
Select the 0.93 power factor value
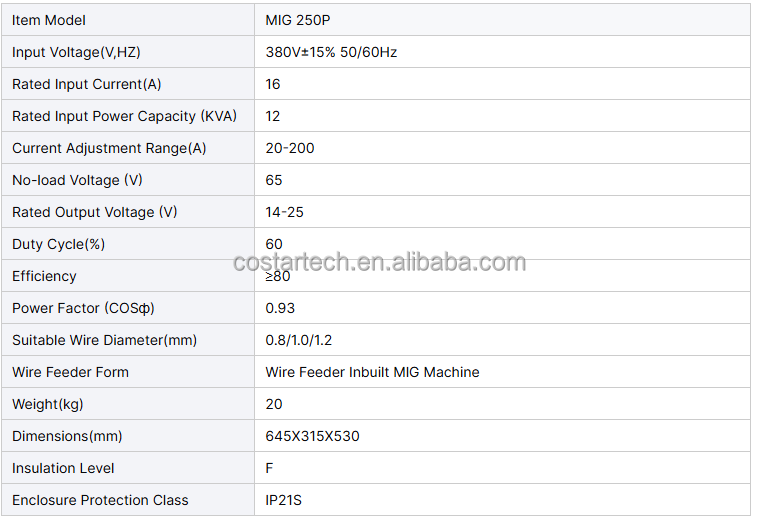tap(281, 308)
